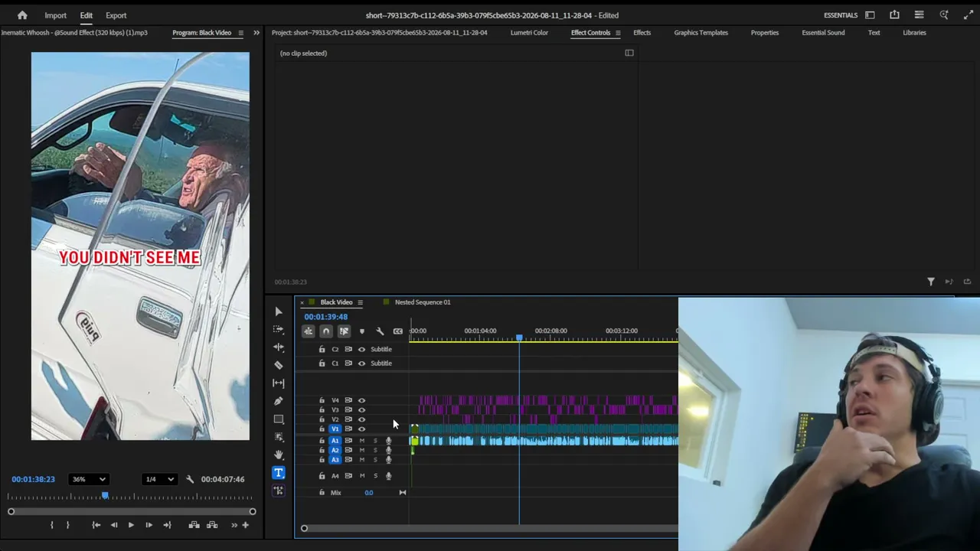The width and height of the screenshot is (980, 551).
Task: Lock video track V3
Action: 322,410
